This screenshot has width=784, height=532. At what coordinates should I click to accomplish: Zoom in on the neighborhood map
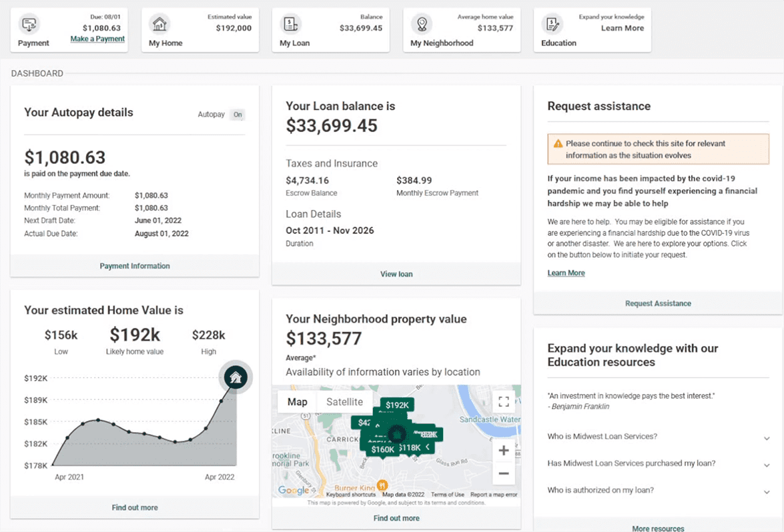(x=503, y=451)
